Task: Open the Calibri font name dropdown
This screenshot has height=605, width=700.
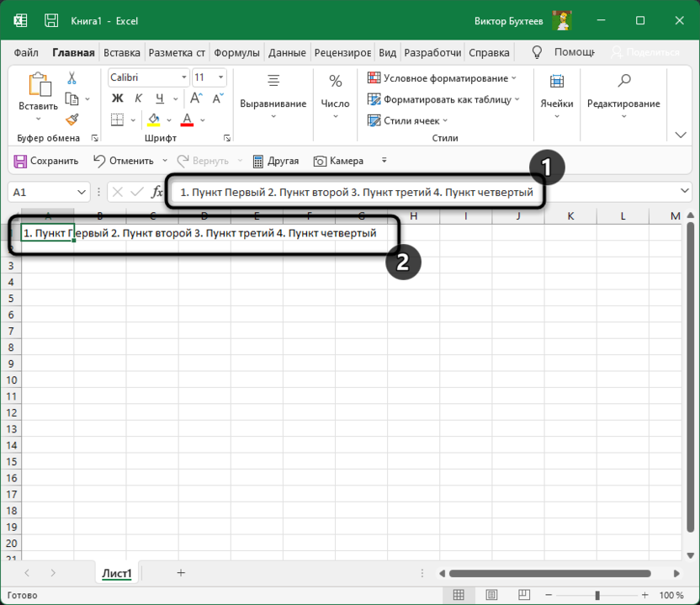Action: pos(183,77)
